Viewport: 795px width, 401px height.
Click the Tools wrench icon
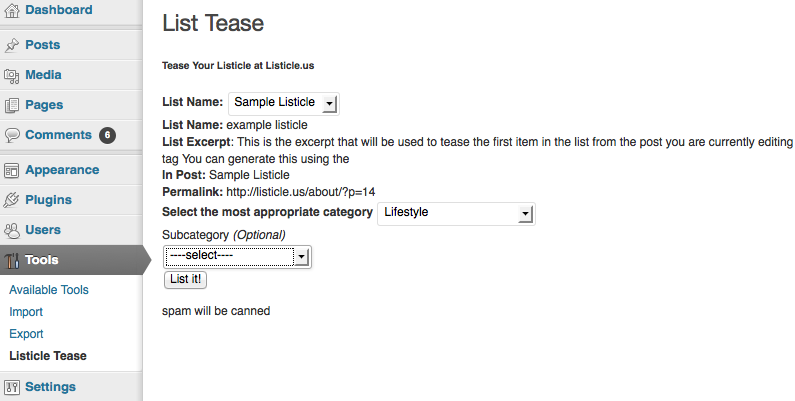click(12, 260)
